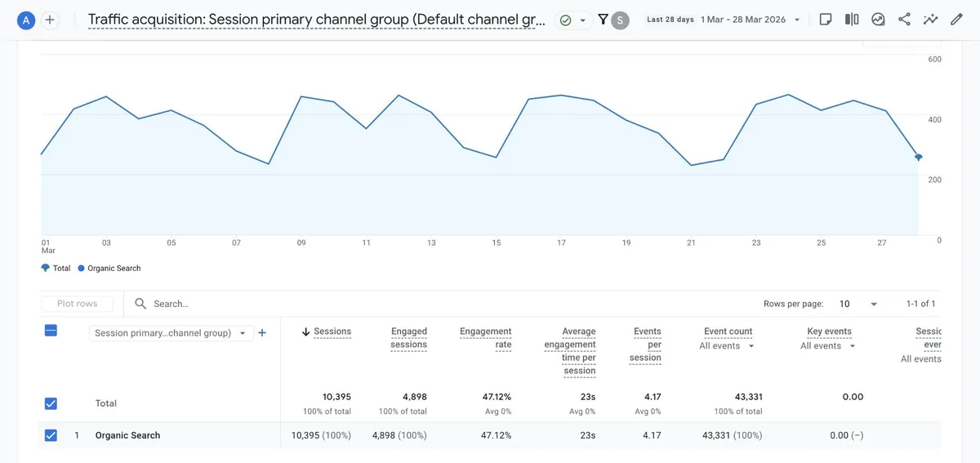This screenshot has width=980, height=463.
Task: Toggle the Total series in chart legend
Action: [x=56, y=268]
